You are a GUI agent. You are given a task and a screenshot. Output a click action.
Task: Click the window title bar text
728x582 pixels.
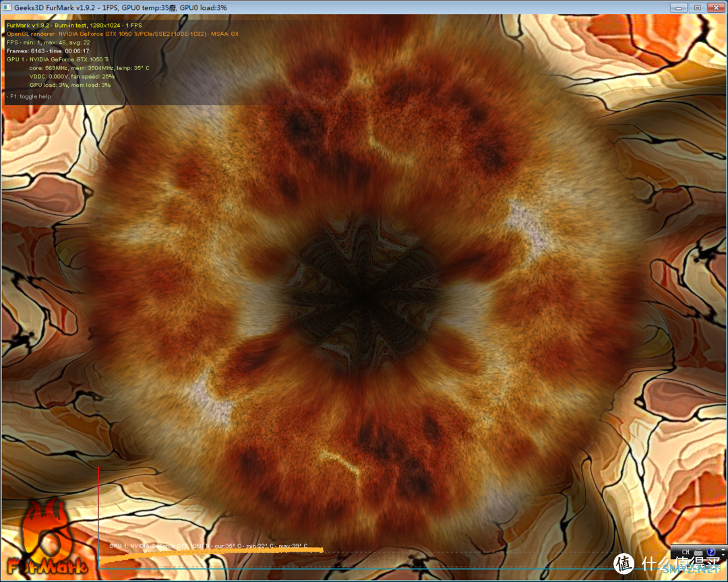120,7
